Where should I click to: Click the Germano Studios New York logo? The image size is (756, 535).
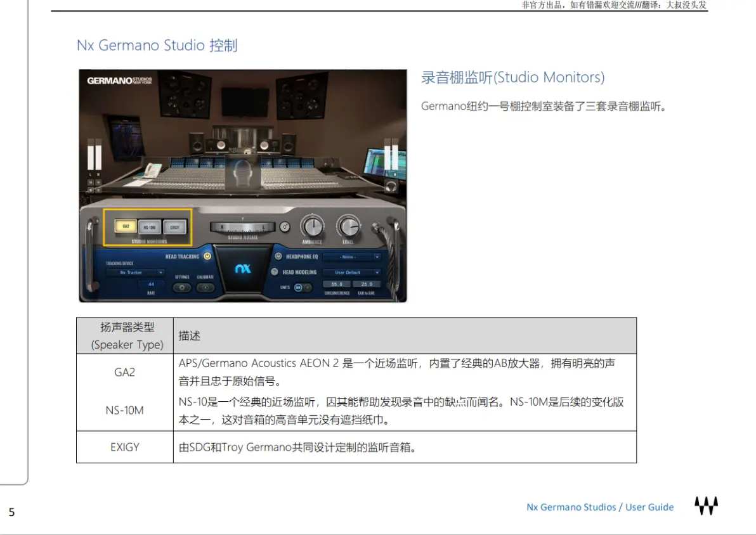(120, 81)
